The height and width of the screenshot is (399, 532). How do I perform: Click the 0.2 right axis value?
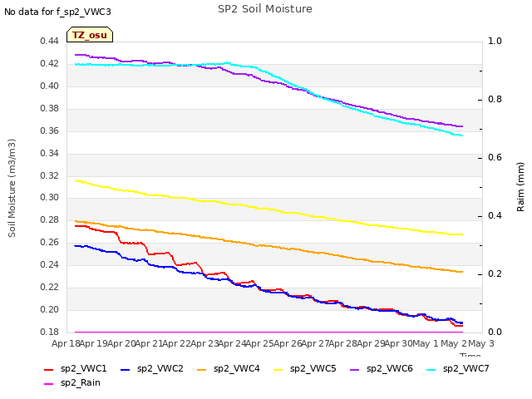[495, 273]
